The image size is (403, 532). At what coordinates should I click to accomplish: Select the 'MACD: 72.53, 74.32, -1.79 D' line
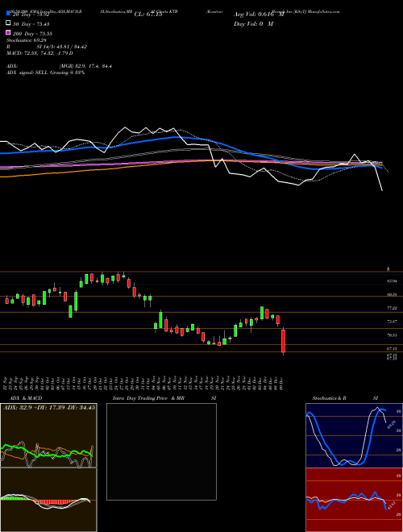coord(39,53)
